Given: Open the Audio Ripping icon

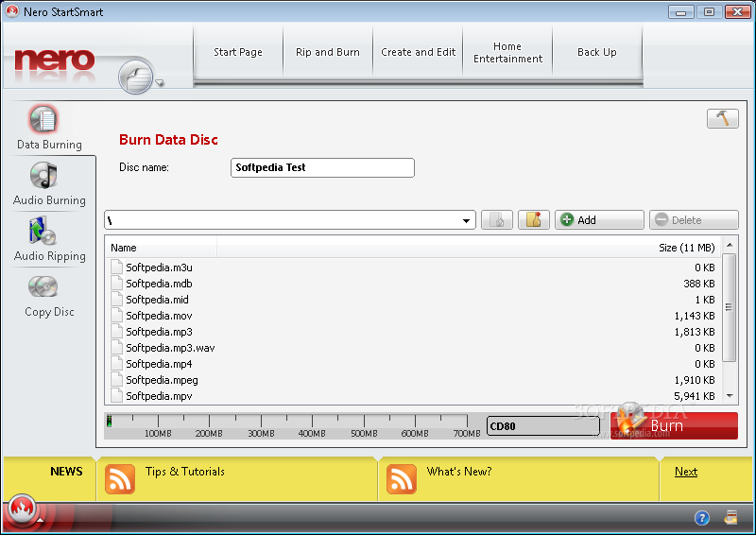Looking at the screenshot, I should coord(43,231).
